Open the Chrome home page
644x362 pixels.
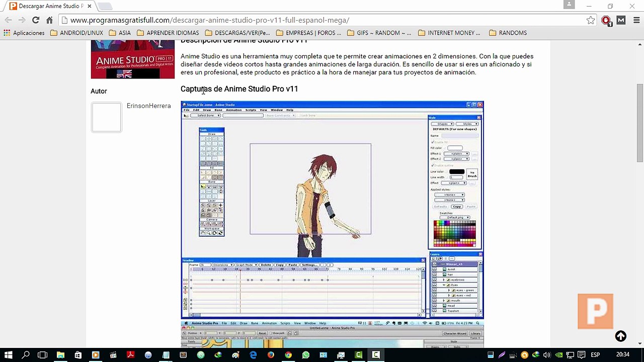49,20
